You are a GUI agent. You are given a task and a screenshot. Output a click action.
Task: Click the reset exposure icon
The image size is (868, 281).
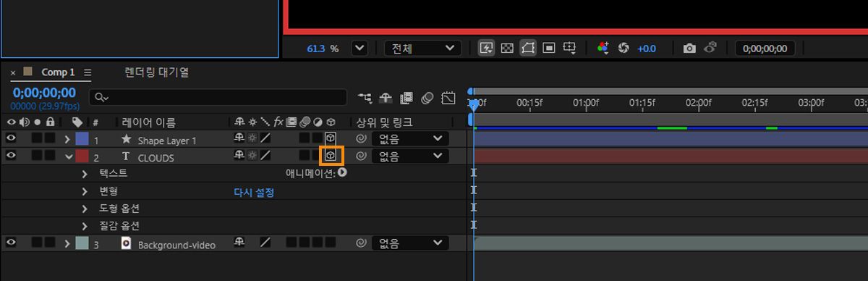624,49
